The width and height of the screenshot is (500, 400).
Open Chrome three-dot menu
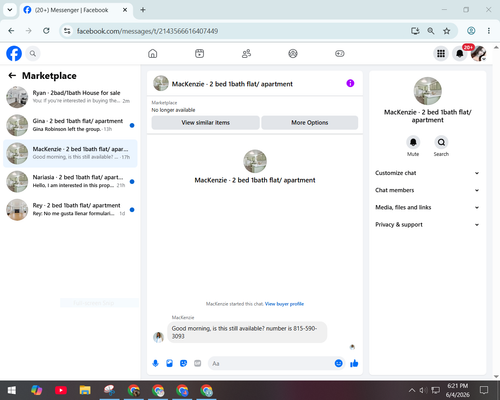tap(489, 31)
